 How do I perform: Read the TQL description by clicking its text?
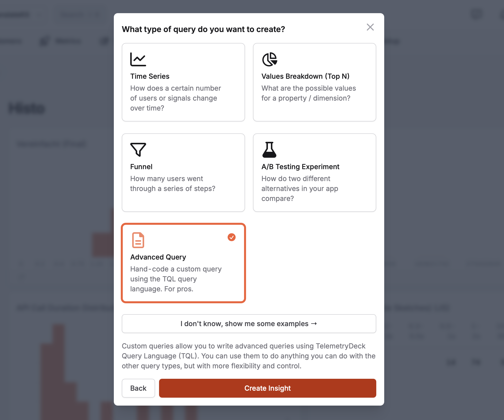pos(249,356)
